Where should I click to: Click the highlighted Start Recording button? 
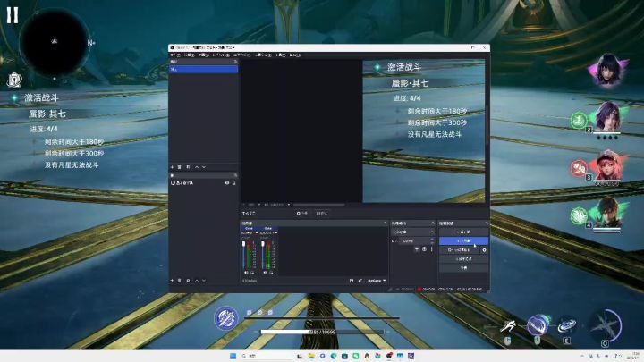click(463, 241)
